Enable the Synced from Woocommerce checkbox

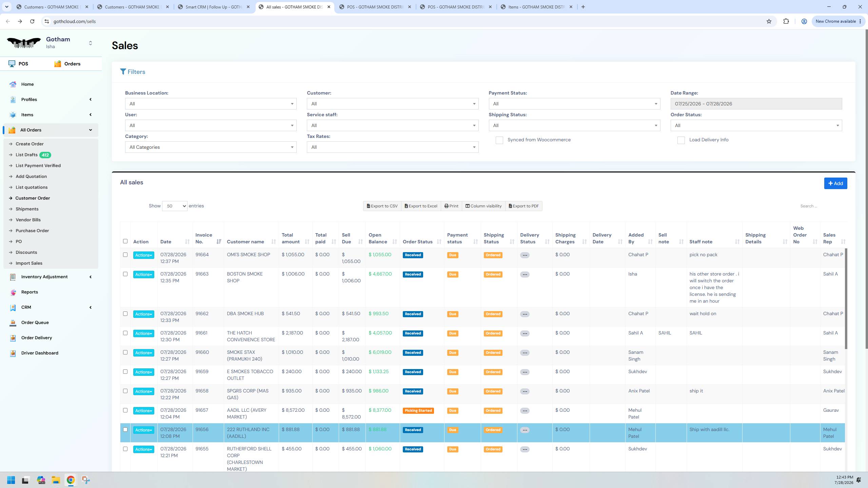click(x=499, y=140)
